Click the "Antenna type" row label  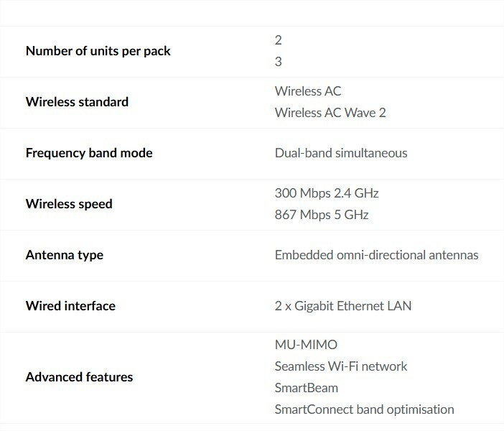click(65, 255)
